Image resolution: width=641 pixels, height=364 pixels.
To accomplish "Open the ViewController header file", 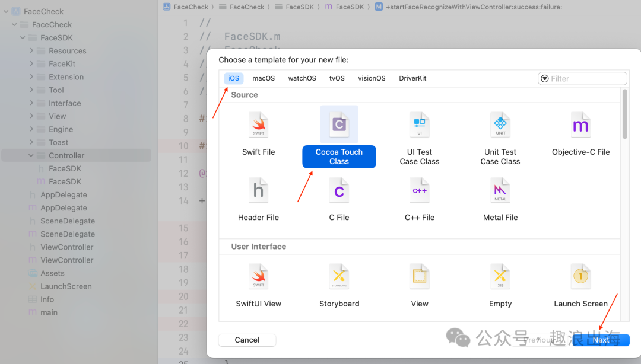I will (61, 247).
